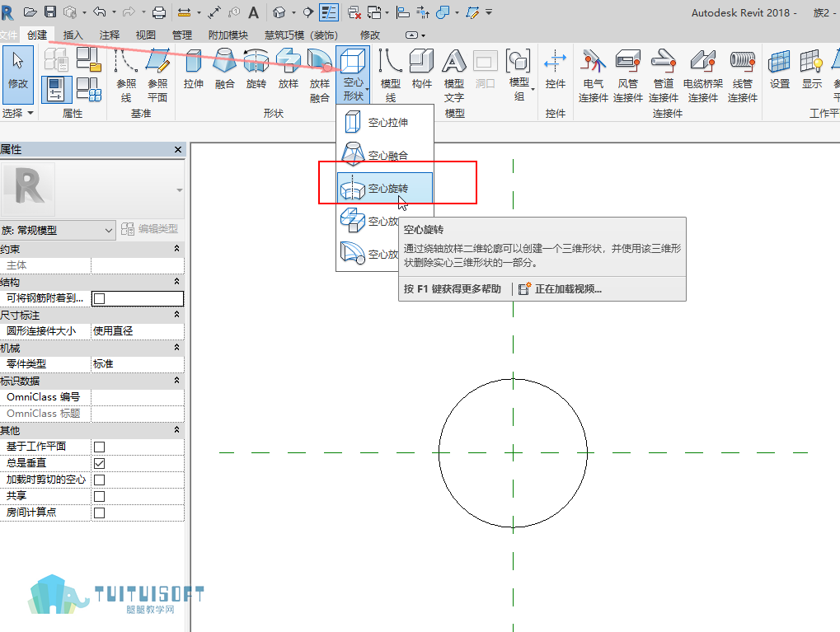Select the 参照平面 reference plane tool

[x=157, y=75]
